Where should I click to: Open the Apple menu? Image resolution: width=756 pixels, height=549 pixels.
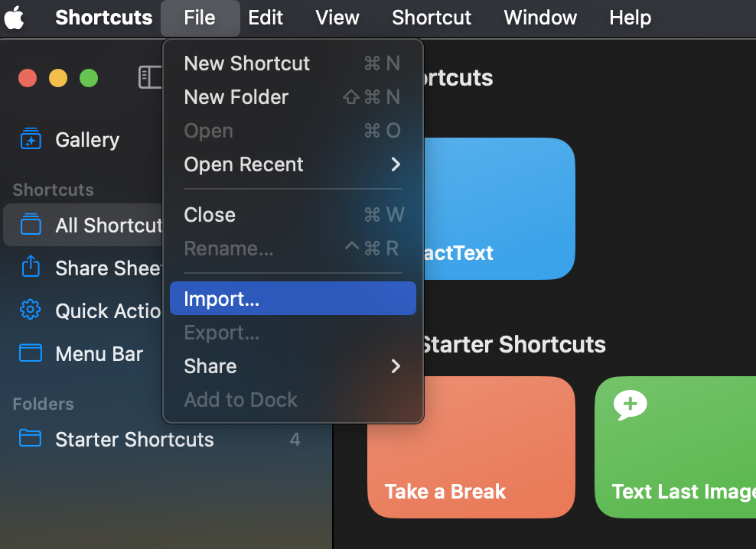[15, 18]
